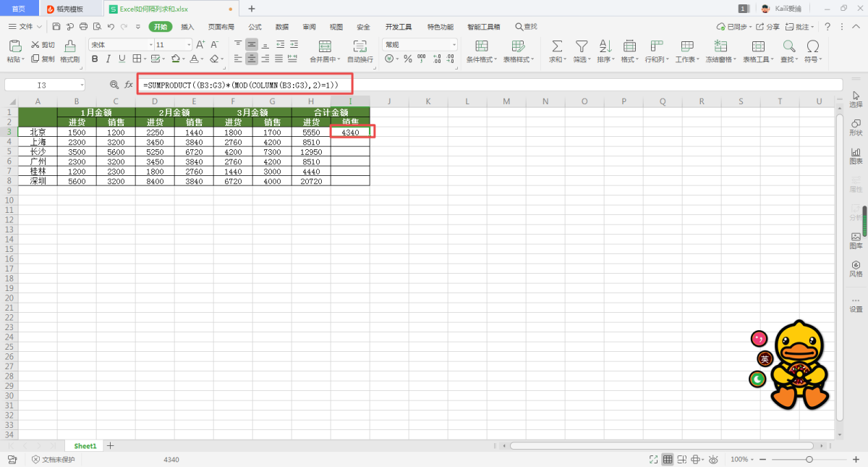868x467 pixels.
Task: Toggle bold formatting with the B button
Action: coord(94,59)
